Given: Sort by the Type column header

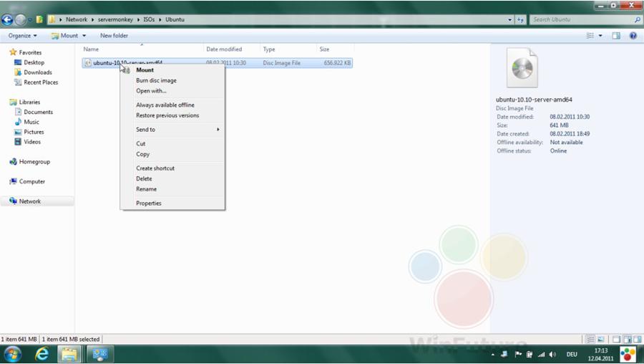Looking at the screenshot, I should pos(269,49).
